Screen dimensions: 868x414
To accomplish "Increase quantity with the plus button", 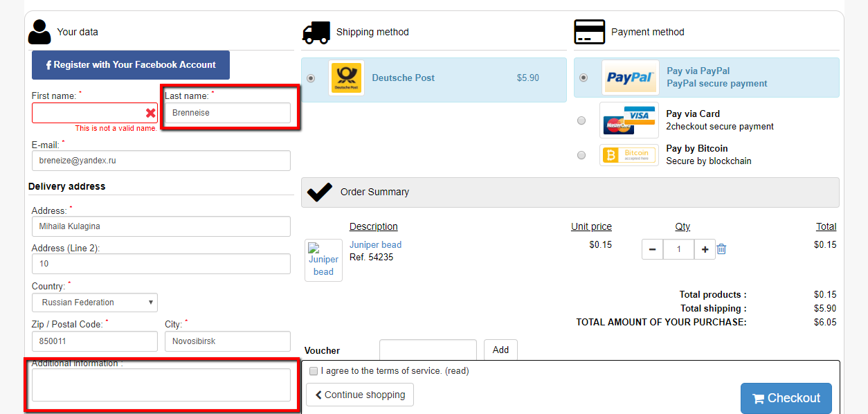I will click(x=705, y=249).
